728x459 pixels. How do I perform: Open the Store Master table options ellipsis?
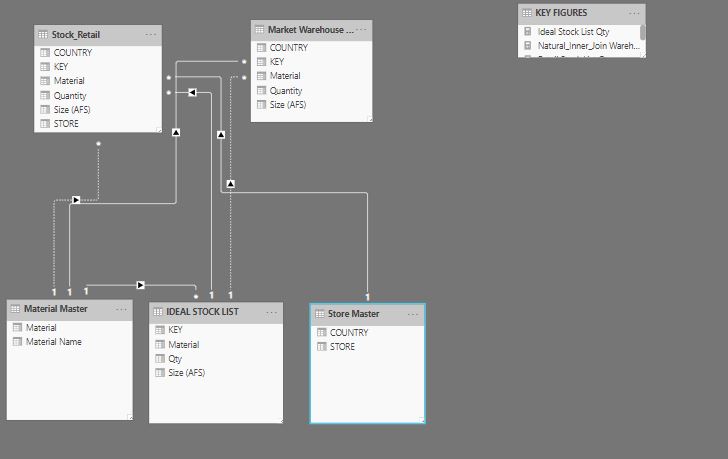pyautogui.click(x=413, y=315)
